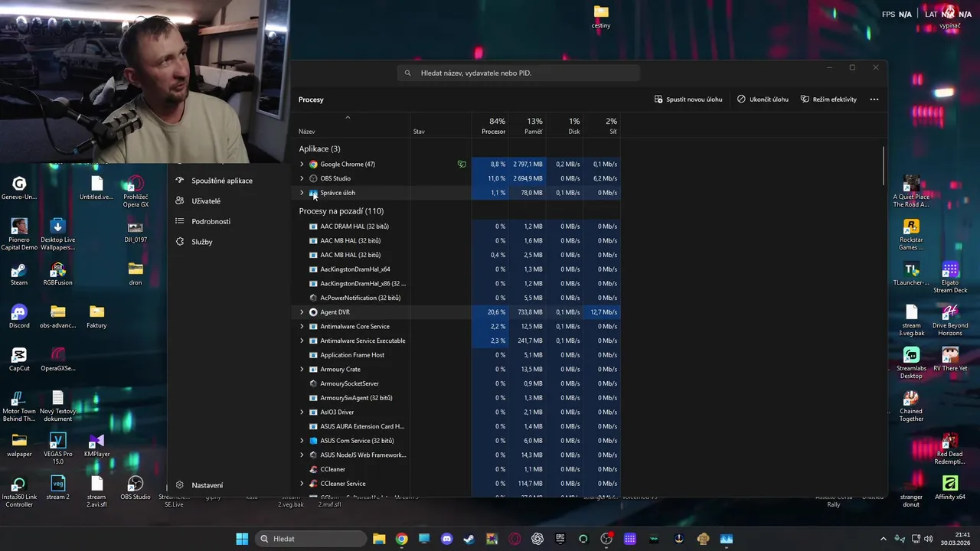Viewport: 980px width, 551px height.
Task: Show hidden system tray icons
Action: [x=883, y=539]
